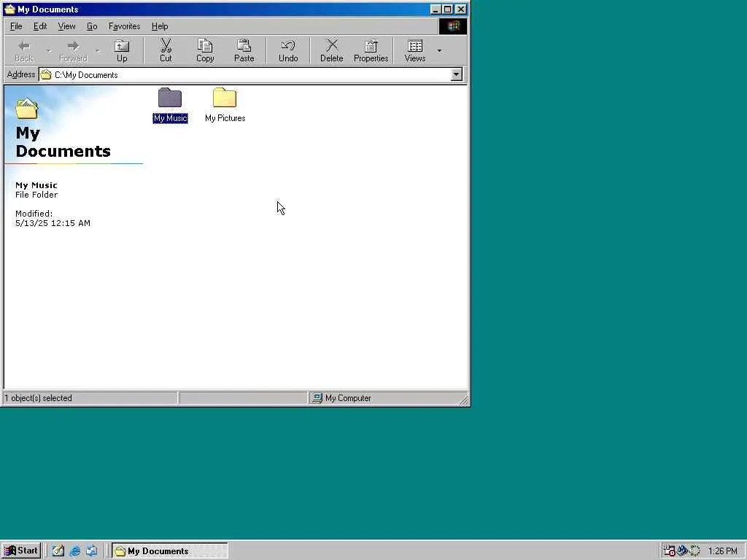The image size is (747, 560).
Task: Open the Edit menu
Action: (x=40, y=26)
